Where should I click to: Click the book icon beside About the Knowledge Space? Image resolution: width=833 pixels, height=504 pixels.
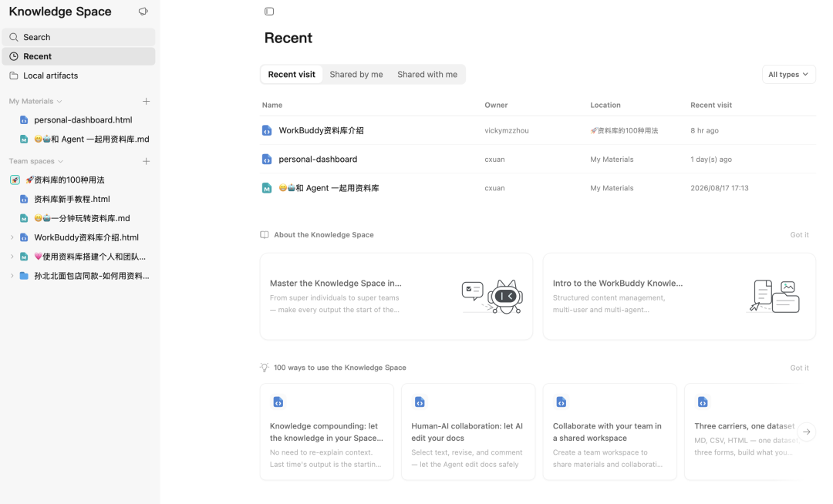coord(264,234)
